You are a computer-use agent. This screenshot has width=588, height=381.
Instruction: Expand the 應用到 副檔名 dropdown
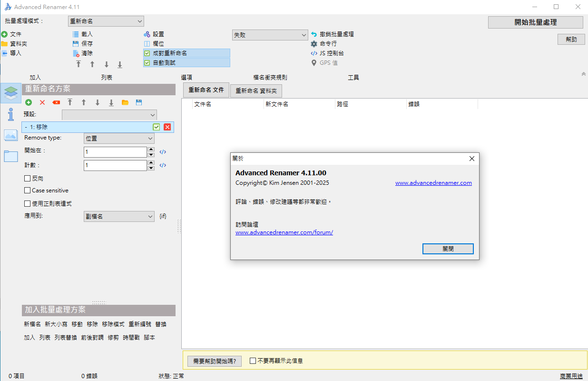119,217
